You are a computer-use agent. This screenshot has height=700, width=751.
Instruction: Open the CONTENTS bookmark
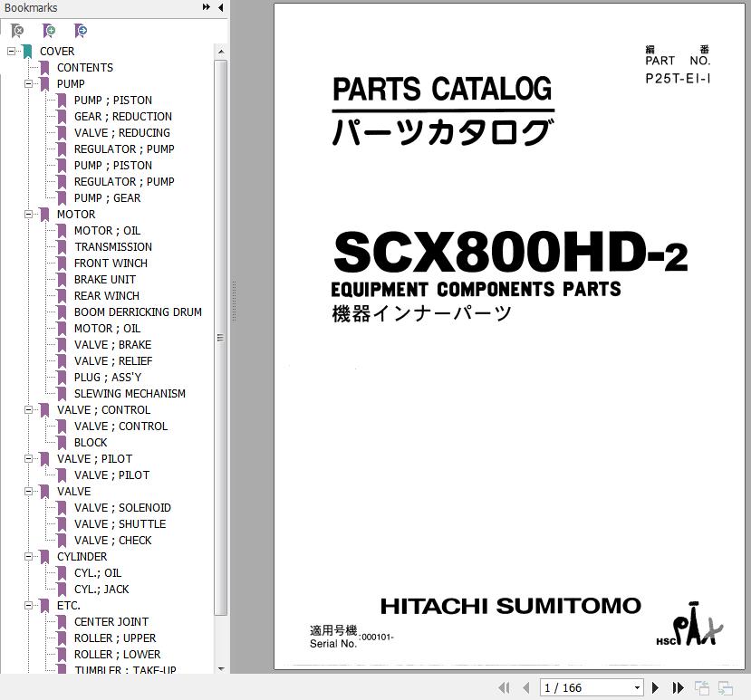pyautogui.click(x=85, y=68)
